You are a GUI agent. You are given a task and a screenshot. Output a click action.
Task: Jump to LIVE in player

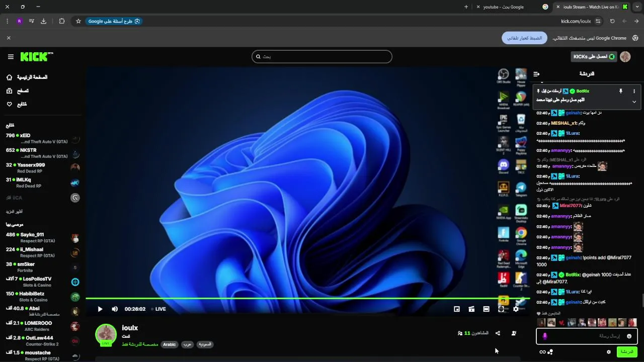158,309
